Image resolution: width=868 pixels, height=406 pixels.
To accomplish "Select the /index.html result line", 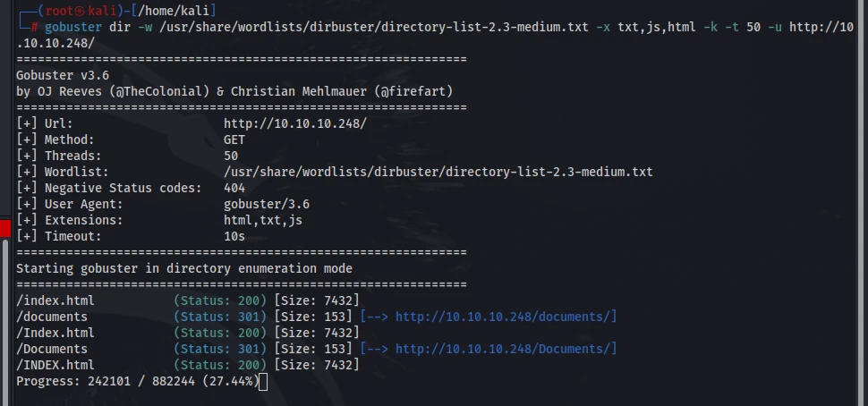I will click(188, 300).
